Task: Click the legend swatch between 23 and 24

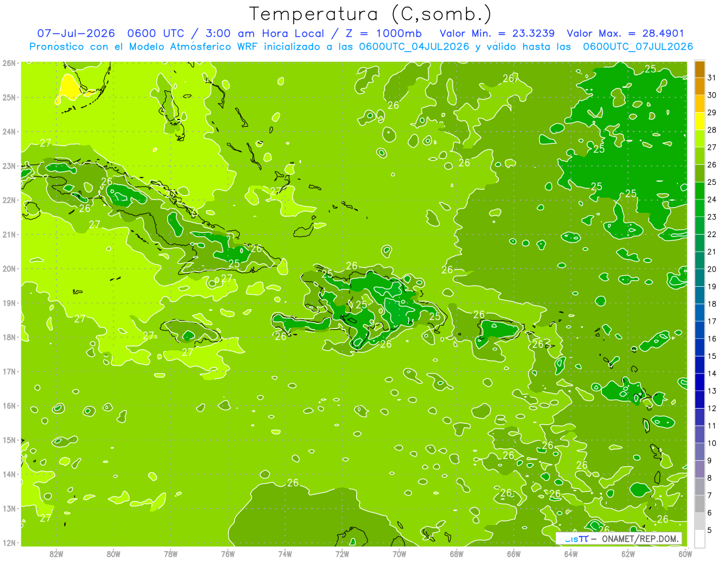Action: (699, 208)
